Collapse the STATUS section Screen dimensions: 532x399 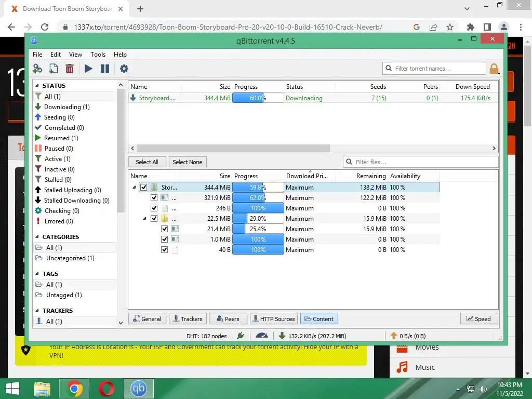37,86
